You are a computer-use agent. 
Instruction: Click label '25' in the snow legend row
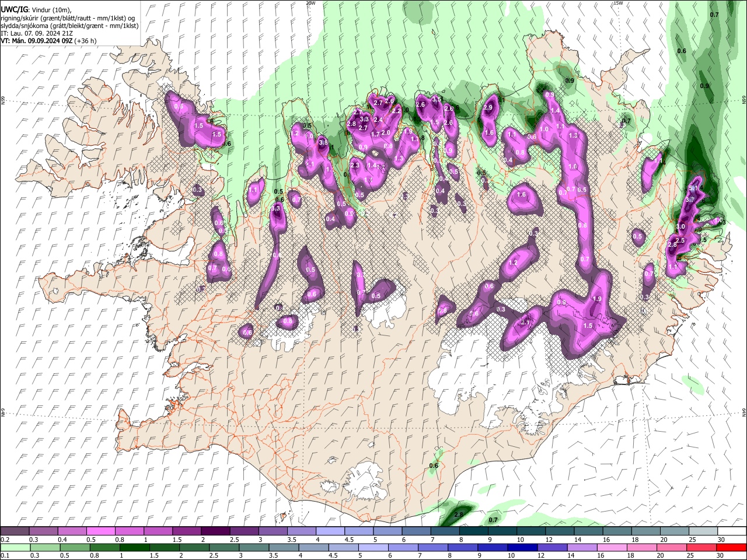tap(692, 540)
